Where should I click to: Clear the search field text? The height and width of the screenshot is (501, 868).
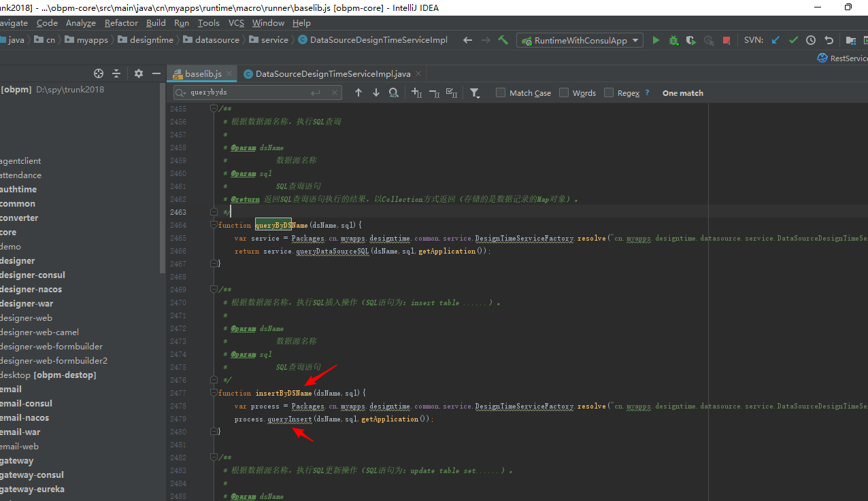pyautogui.click(x=334, y=92)
